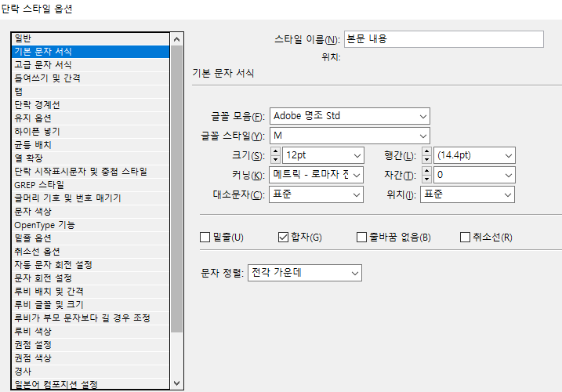The width and height of the screenshot is (562, 392).
Task: Select 경사 list item
Action: pyautogui.click(x=90, y=371)
